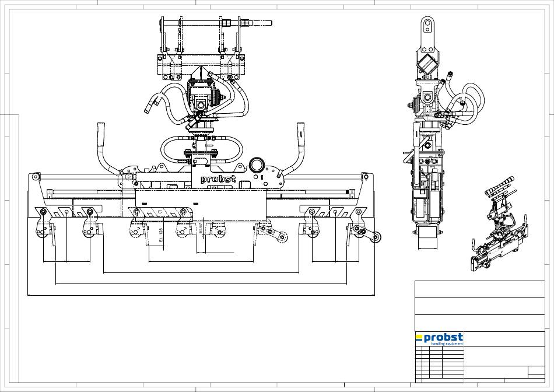The image size is (554, 392).
Task: Click the "Et. 67" dimension label
Action: click(201, 228)
